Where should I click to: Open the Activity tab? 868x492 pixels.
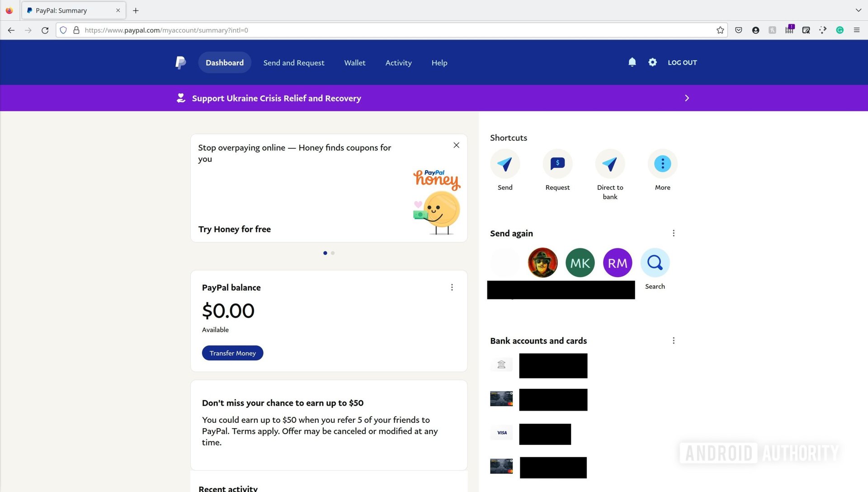coord(398,62)
